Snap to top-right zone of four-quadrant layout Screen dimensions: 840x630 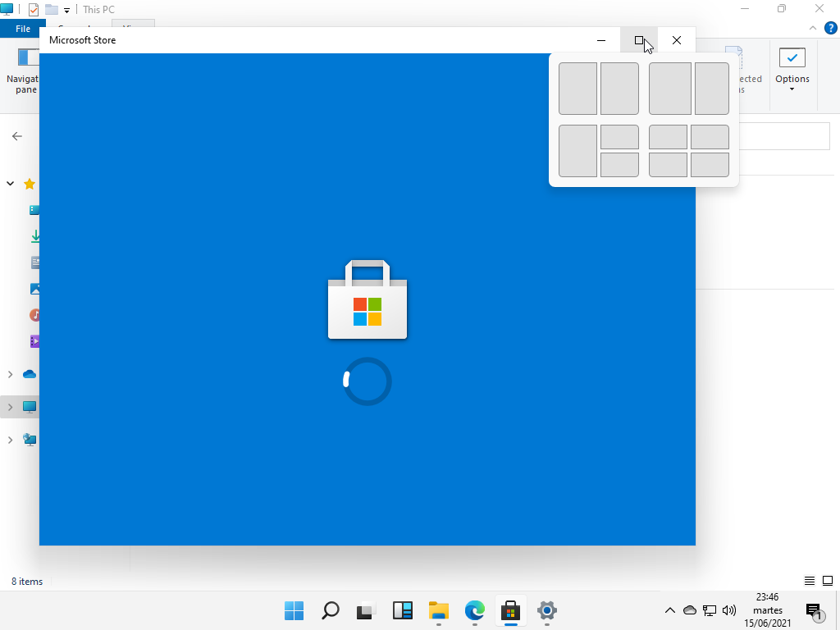coord(710,137)
